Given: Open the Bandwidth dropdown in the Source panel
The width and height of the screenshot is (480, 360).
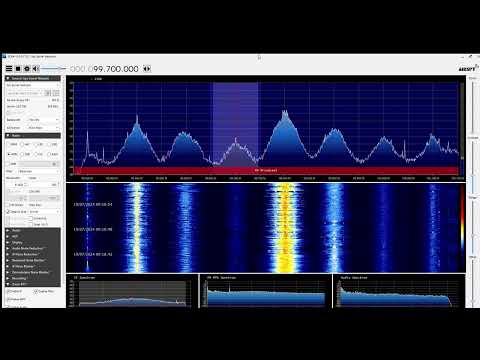Looking at the screenshot, I should point(44,120).
